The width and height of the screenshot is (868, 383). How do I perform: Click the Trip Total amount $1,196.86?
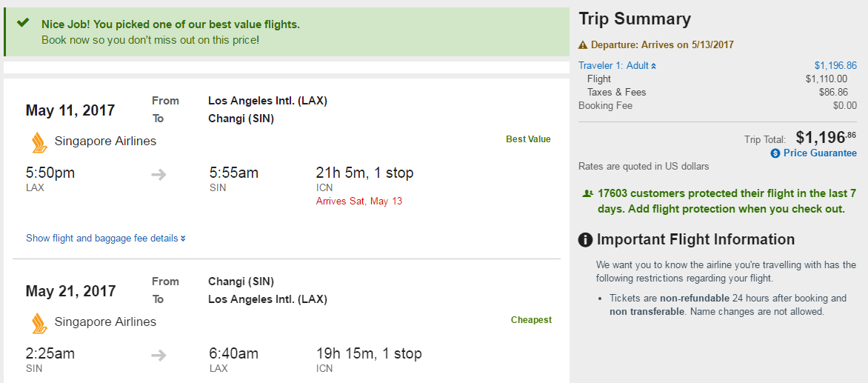(826, 137)
